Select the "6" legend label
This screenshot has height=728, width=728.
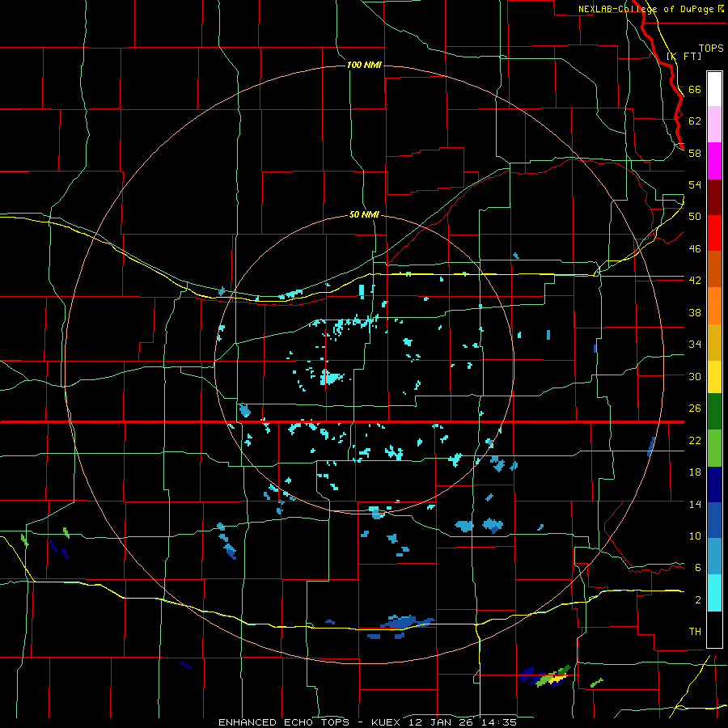[x=698, y=567]
